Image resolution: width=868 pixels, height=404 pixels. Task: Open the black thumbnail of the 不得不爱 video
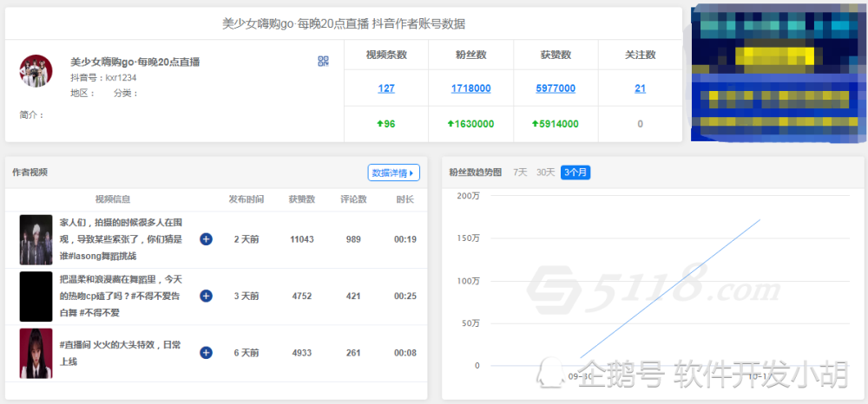click(x=36, y=296)
